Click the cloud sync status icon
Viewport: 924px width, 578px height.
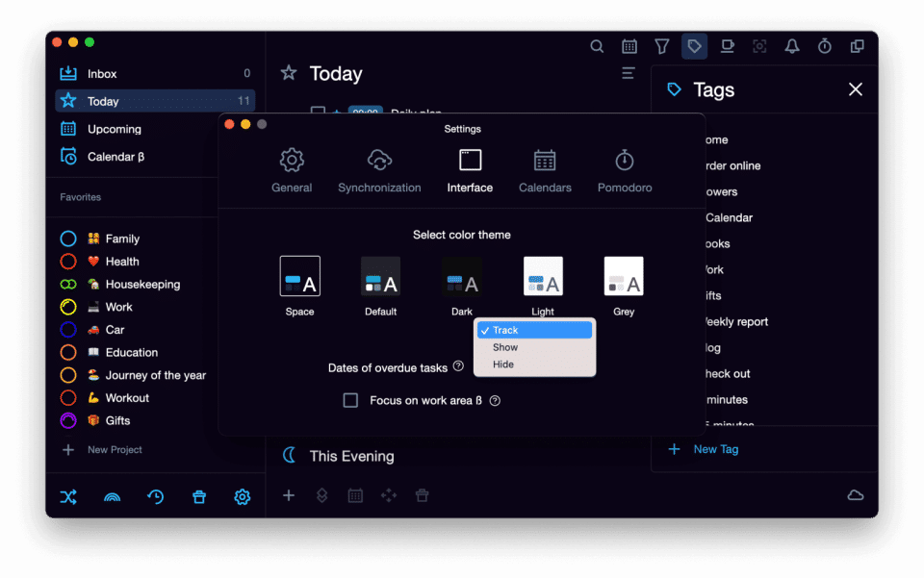coord(855,495)
